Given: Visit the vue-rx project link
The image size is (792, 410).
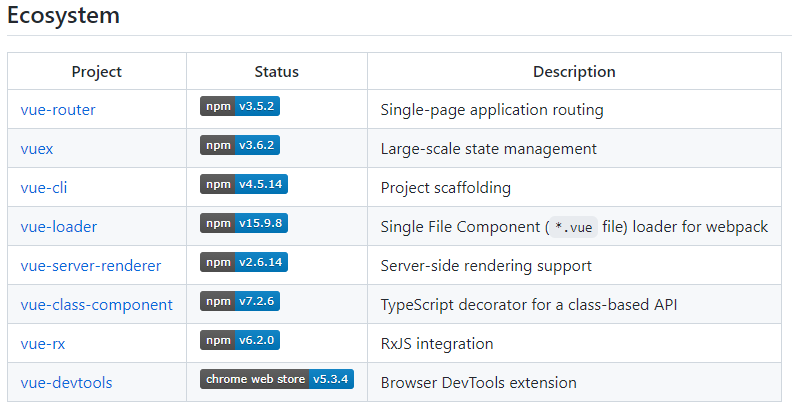Looking at the screenshot, I should point(43,344).
